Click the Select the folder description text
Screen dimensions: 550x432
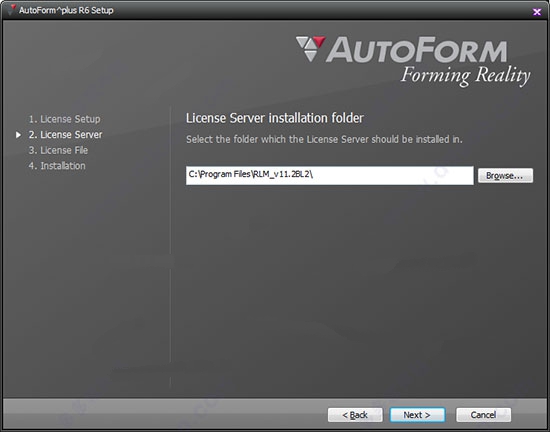[x=324, y=140]
